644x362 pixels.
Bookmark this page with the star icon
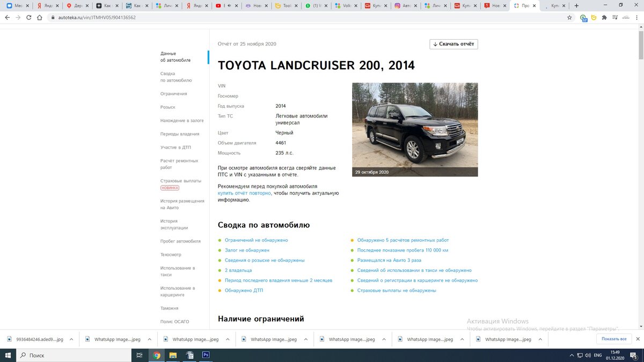569,17
